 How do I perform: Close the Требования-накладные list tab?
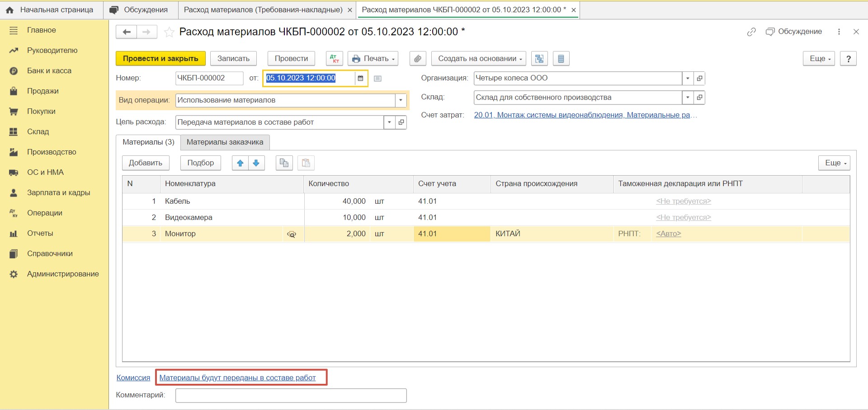[349, 10]
